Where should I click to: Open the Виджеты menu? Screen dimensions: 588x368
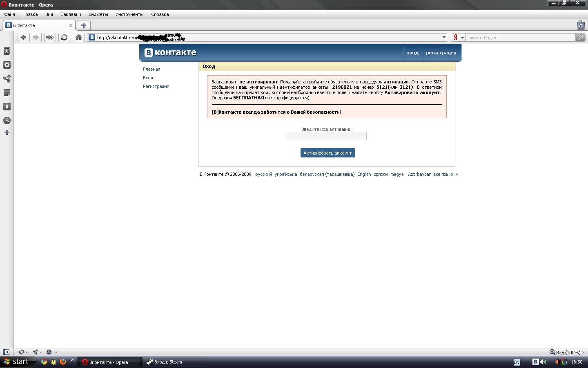click(x=98, y=14)
